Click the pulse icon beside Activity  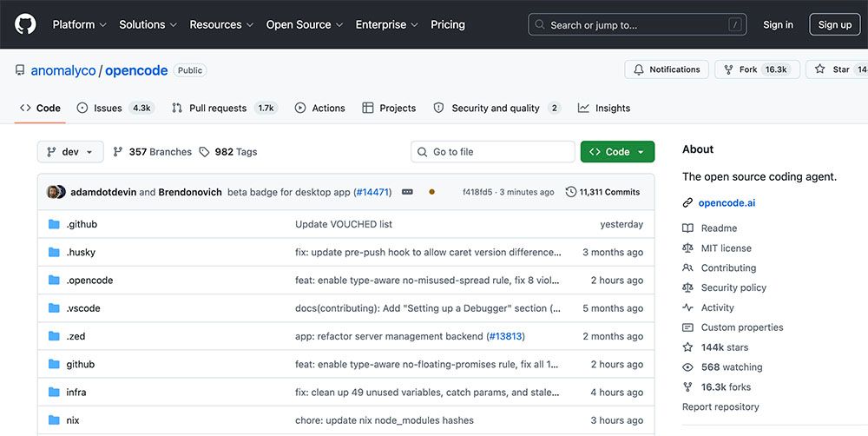pos(687,307)
